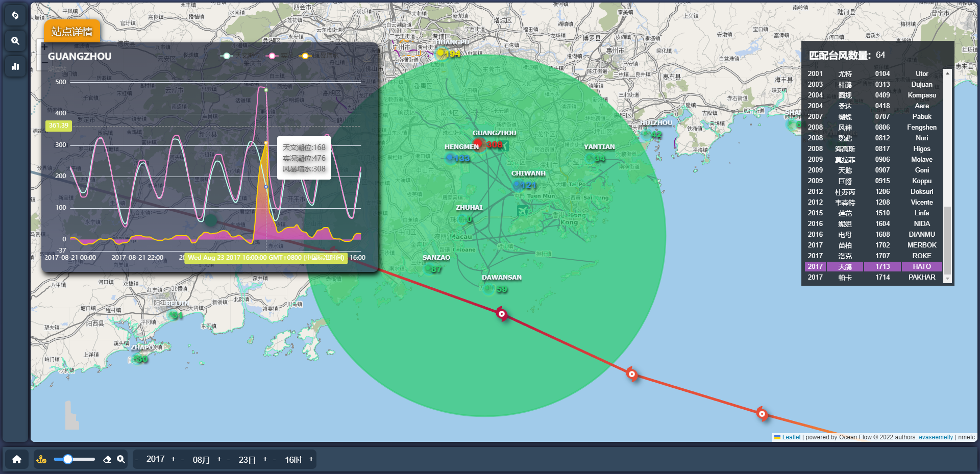Go to home view via house icon
This screenshot has height=474, width=980.
coord(17,459)
